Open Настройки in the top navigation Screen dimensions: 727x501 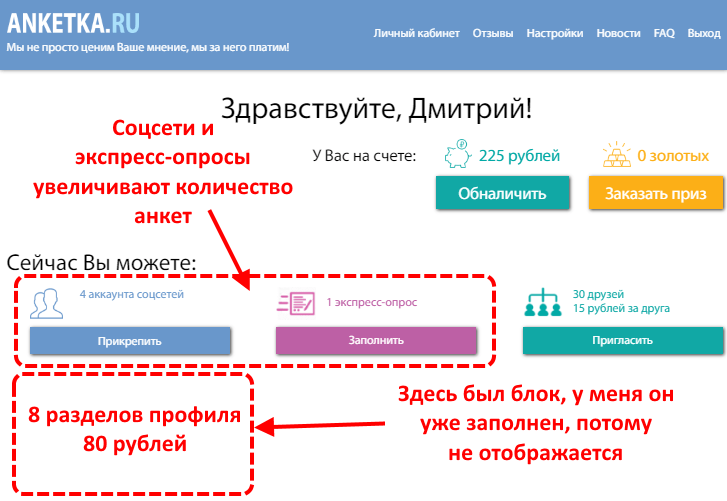tap(555, 33)
